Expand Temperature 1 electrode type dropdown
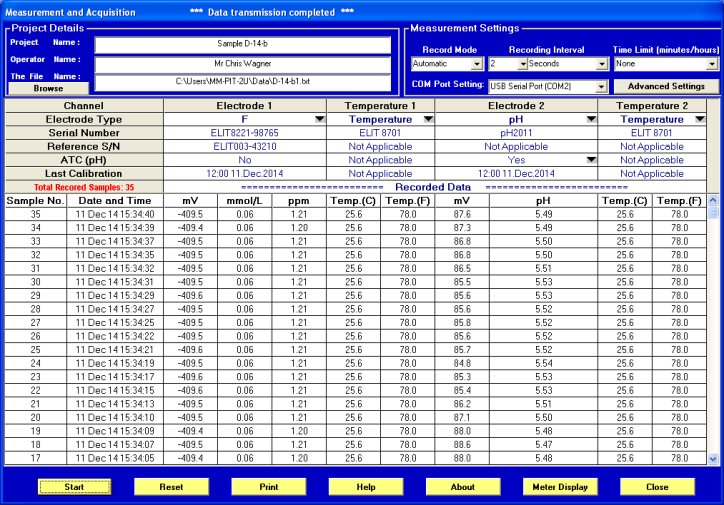The height and width of the screenshot is (505, 724). (x=428, y=119)
